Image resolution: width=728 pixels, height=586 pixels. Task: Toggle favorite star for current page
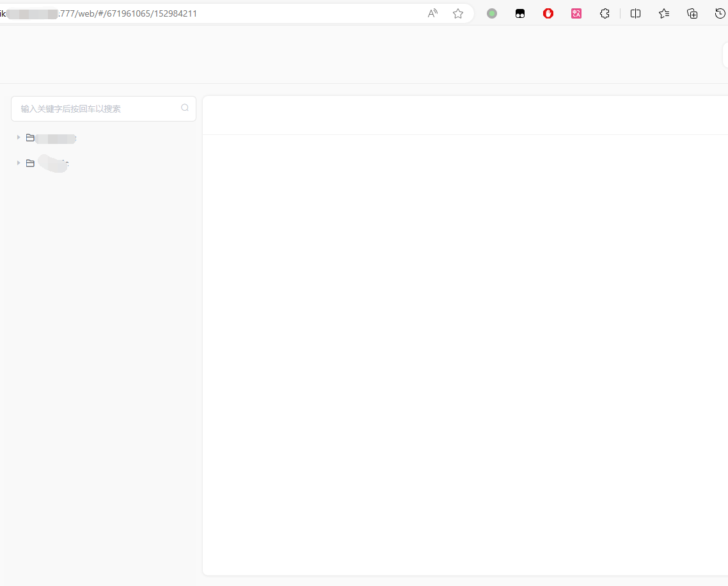click(458, 13)
